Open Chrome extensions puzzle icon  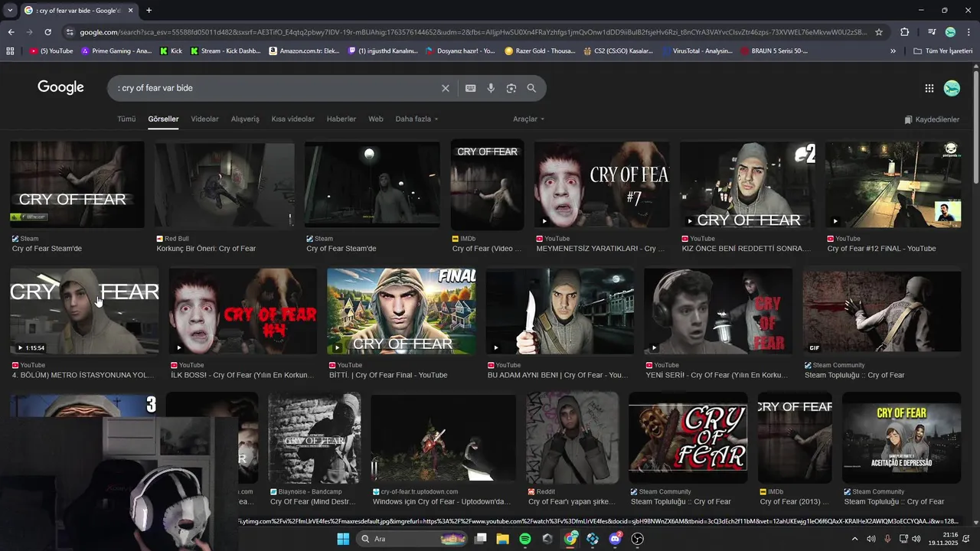click(904, 32)
